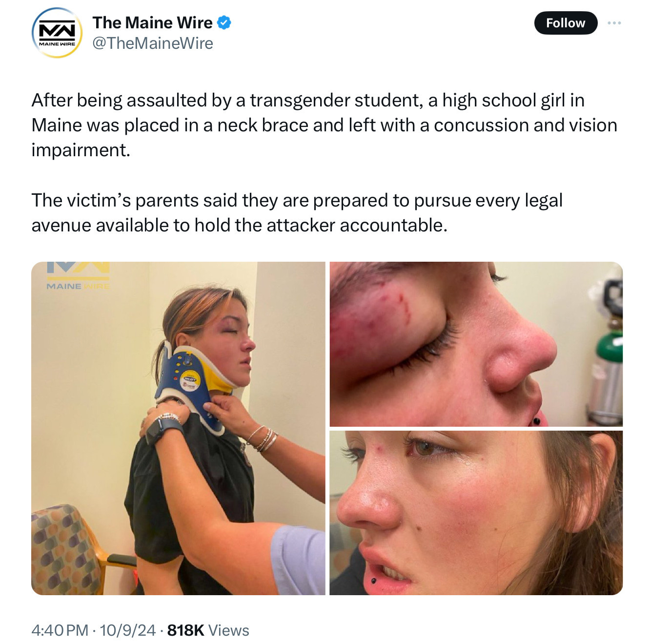This screenshot has width=650, height=644.
Task: Click the 10/9/24 post date
Action: pyautogui.click(x=128, y=630)
